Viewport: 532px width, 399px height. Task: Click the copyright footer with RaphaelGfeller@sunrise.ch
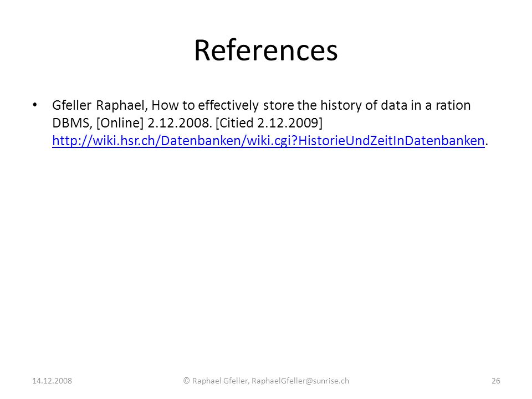(x=266, y=381)
